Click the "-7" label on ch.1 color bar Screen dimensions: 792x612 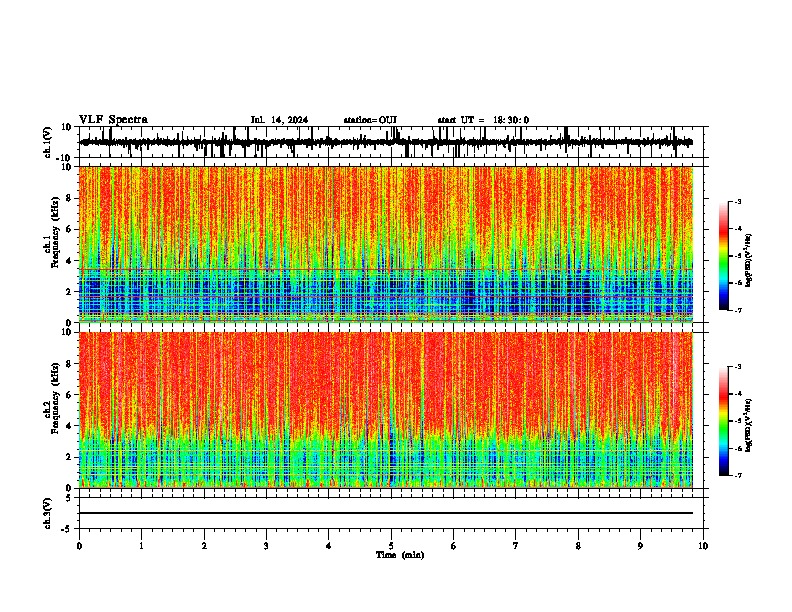737,310
